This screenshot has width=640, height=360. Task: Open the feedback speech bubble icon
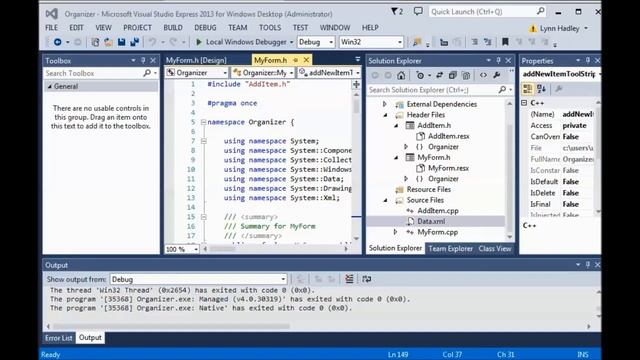tap(418, 11)
